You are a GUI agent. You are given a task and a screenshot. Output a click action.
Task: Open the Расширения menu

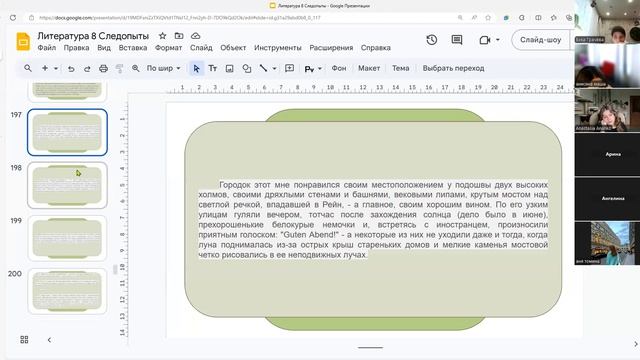point(331,48)
